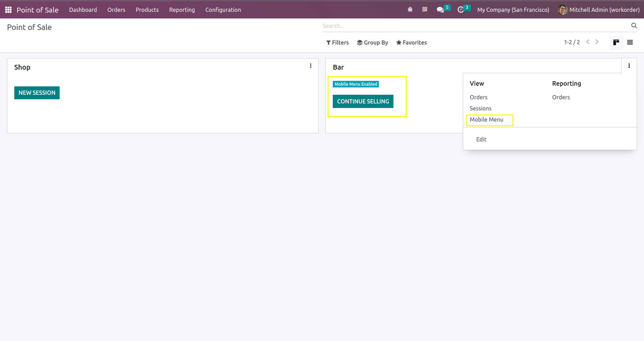This screenshot has height=341, width=644.
Task: Open the Group By dropdown
Action: click(x=373, y=42)
